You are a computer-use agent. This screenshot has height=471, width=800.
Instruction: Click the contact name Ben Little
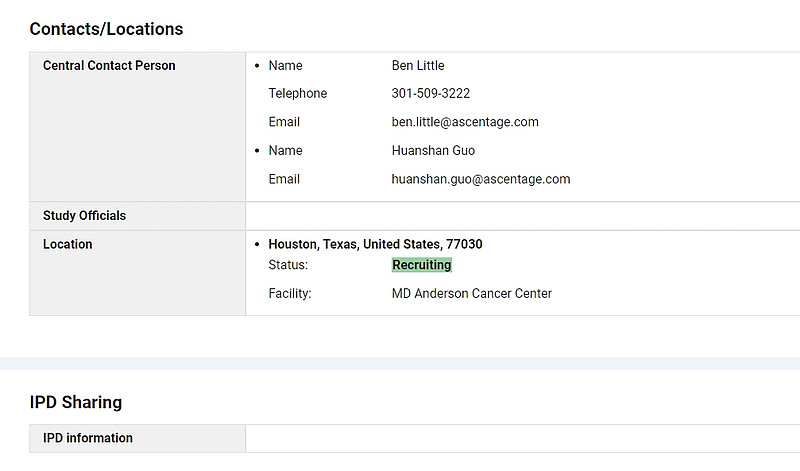point(418,65)
